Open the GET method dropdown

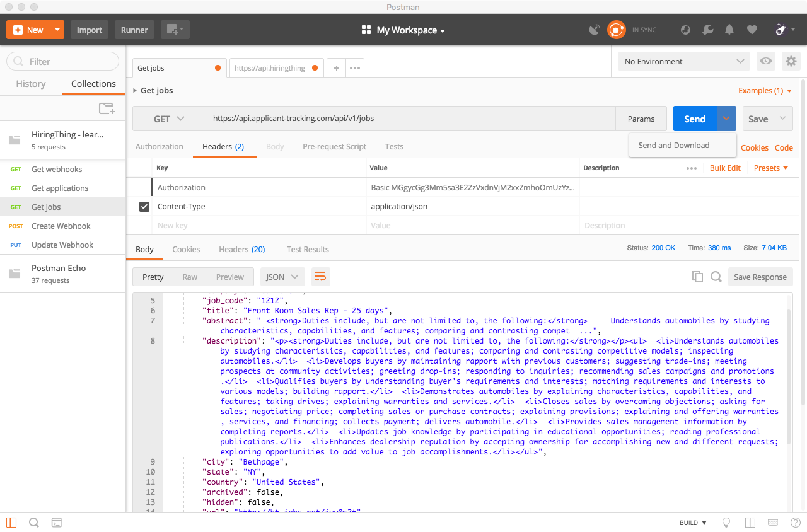click(169, 119)
